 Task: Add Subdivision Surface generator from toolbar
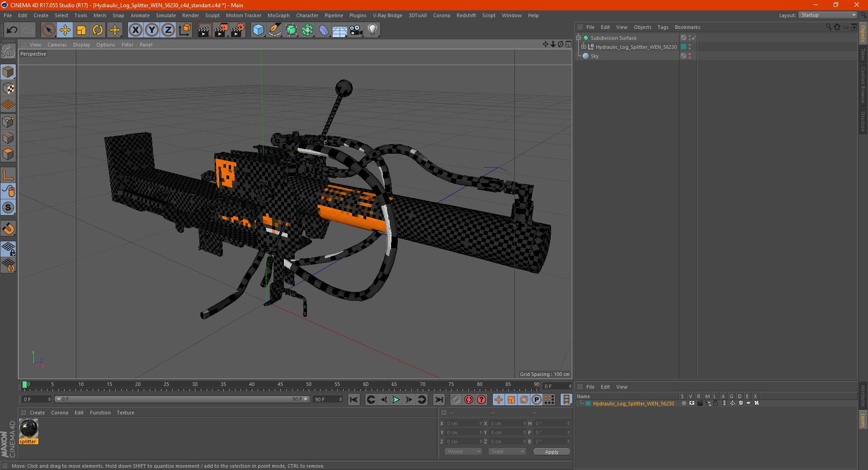click(291, 30)
